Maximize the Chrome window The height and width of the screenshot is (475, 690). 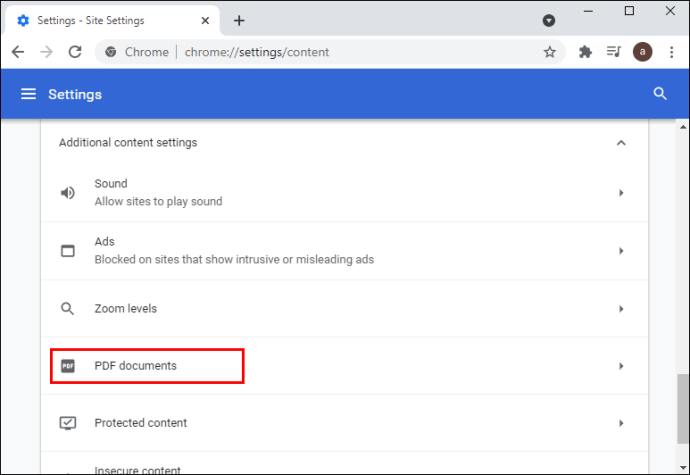pyautogui.click(x=629, y=11)
